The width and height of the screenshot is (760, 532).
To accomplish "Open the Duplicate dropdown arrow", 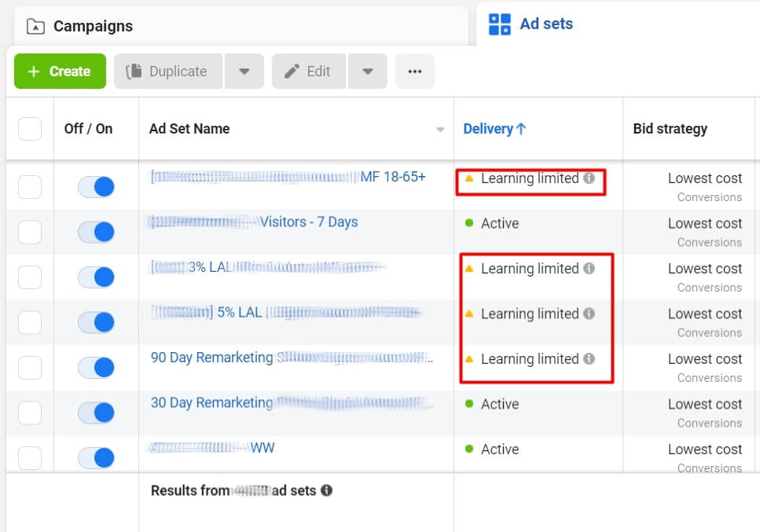I will click(244, 72).
